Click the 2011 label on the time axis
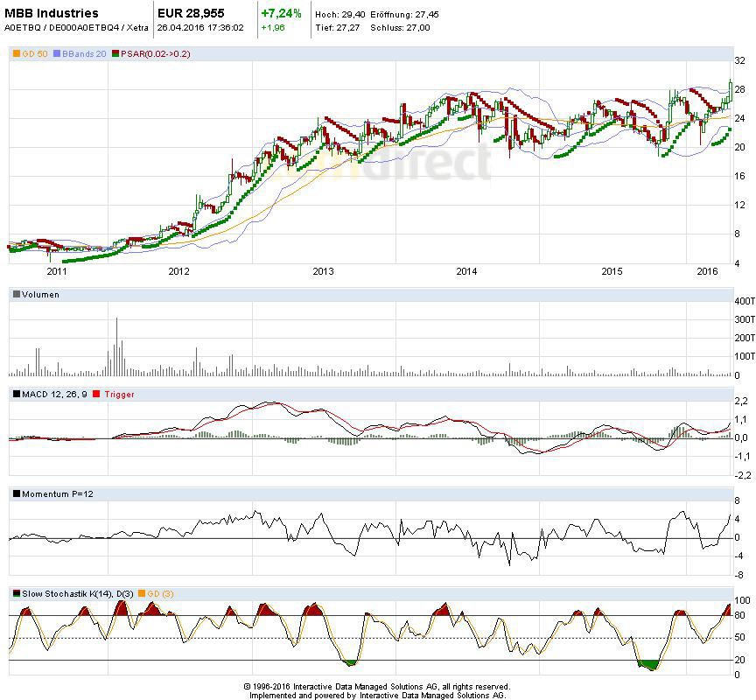The image size is (756, 700). click(x=34, y=271)
